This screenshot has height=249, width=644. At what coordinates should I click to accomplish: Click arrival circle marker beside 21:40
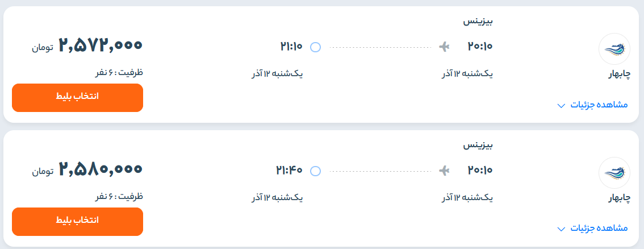[316, 171]
